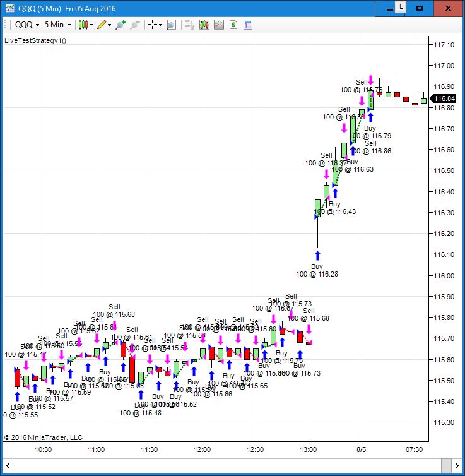Click the blue Buy arrow at 116.28
465x476 pixels.
[317, 256]
